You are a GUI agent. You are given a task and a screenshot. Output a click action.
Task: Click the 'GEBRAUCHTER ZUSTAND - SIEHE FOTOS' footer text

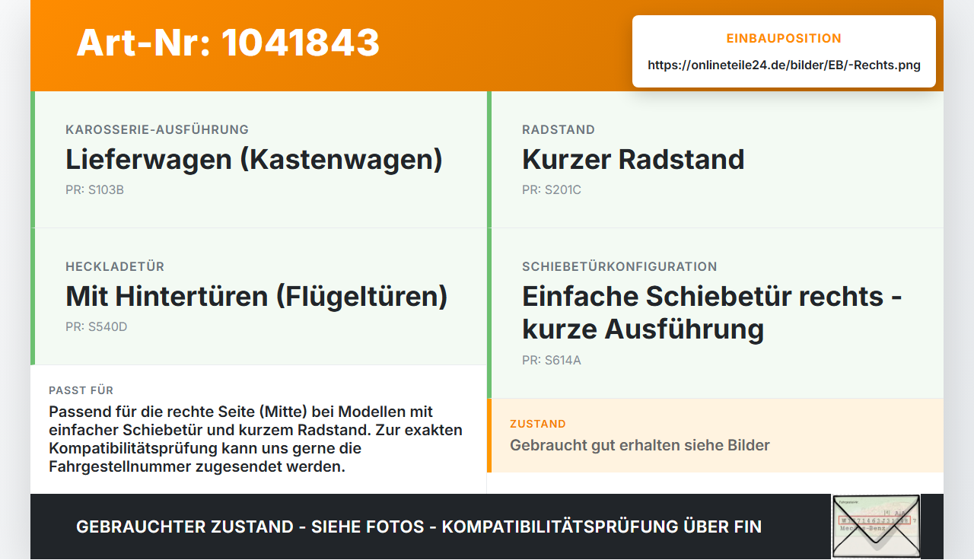[x=419, y=527]
